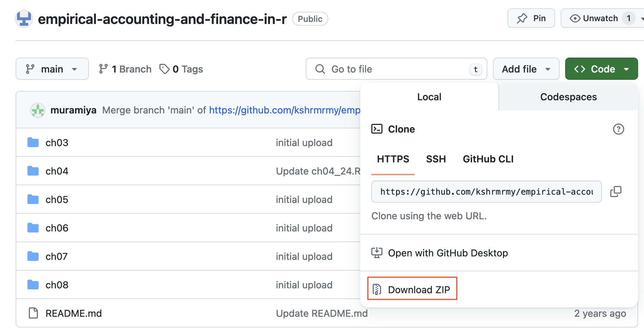Screen dimensions: 644x331
Task: Click the repository owner avatar icon
Action: pyautogui.click(x=24, y=19)
